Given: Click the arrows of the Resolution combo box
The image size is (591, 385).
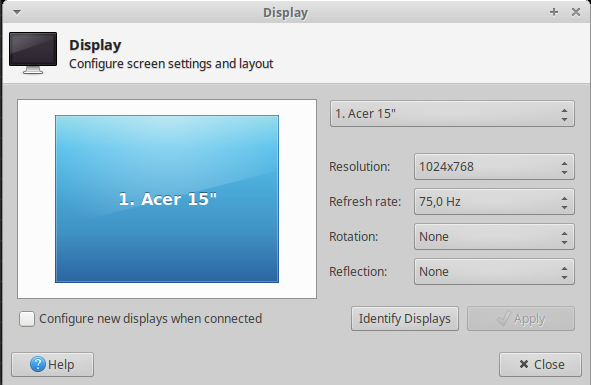Looking at the screenshot, I should tap(564, 167).
